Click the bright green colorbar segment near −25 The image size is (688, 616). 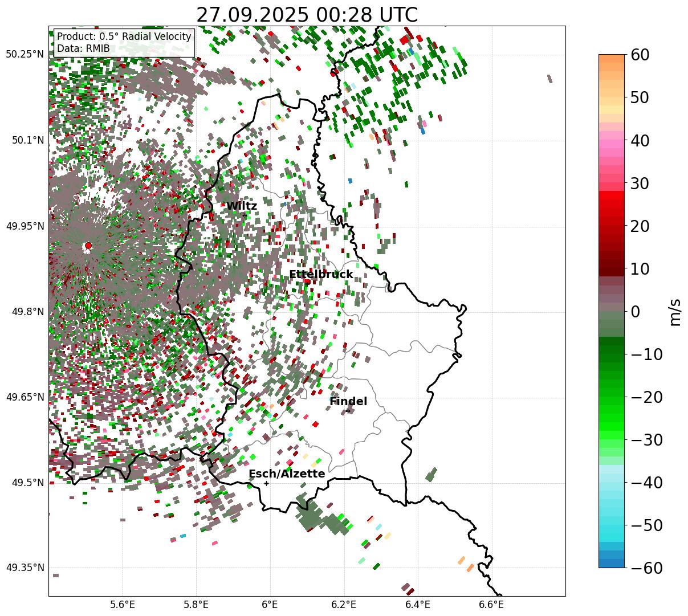pyautogui.click(x=612, y=418)
